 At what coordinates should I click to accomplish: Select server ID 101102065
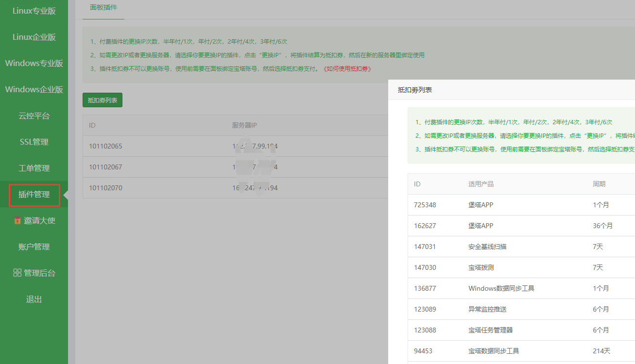pos(105,146)
